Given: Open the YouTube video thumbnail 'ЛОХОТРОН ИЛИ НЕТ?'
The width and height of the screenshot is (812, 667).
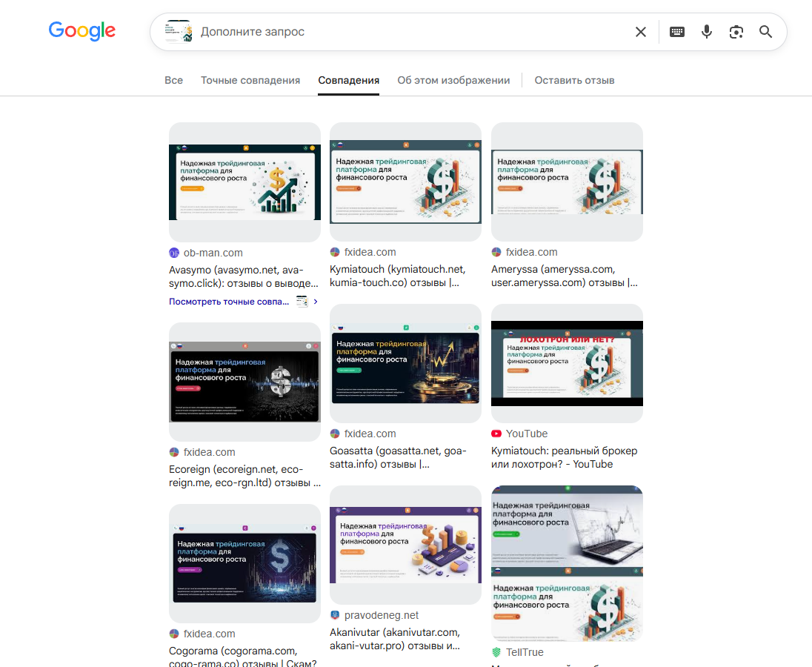Looking at the screenshot, I should (x=567, y=364).
